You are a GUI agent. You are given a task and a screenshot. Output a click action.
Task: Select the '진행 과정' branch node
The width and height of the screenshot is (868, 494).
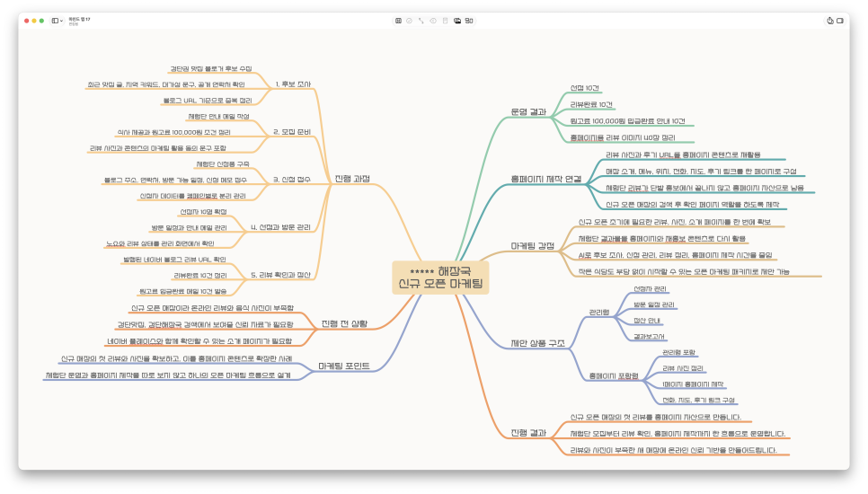[352, 179]
